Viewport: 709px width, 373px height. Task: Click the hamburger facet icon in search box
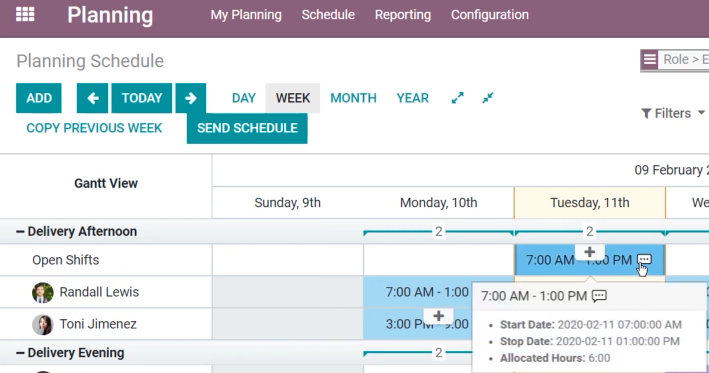coord(650,60)
